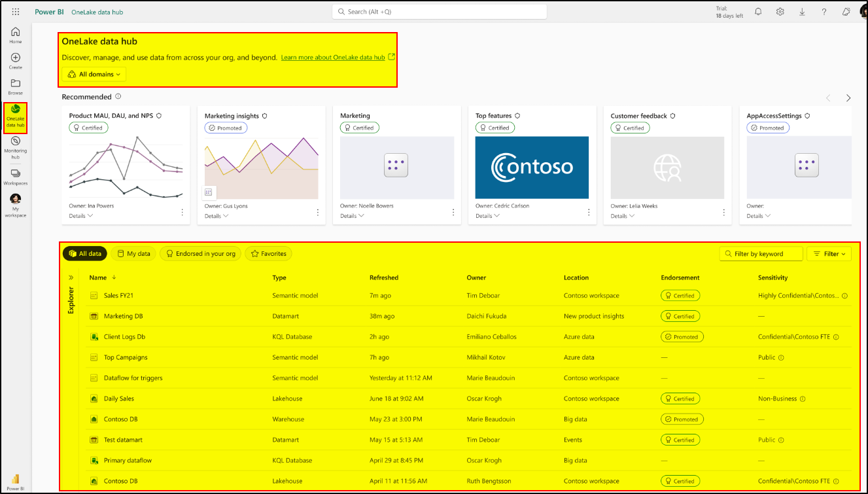The image size is (868, 494).
Task: Click the Power BI logo at bottom left
Action: point(16,481)
